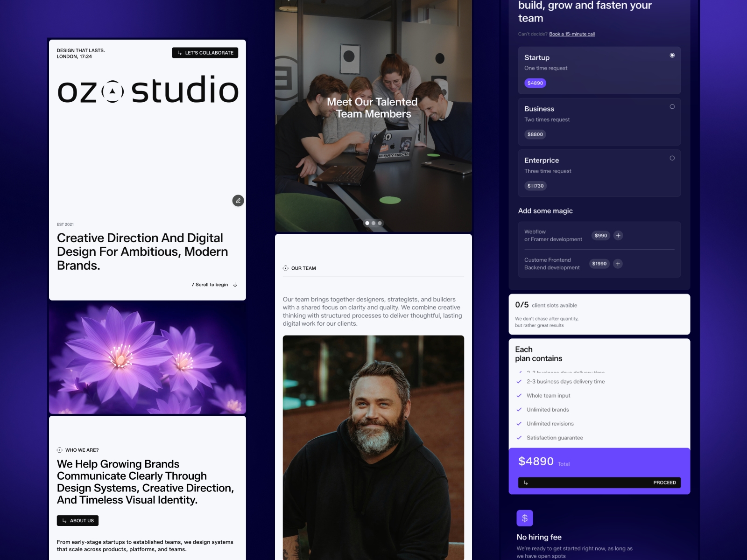This screenshot has width=747, height=560.
Task: Click the down arrow next to Scroll to begin
Action: pos(235,284)
